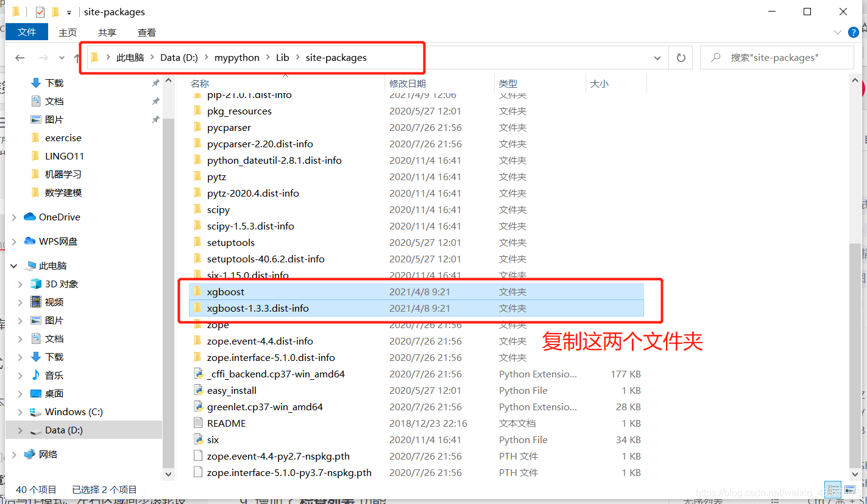This screenshot has width=867, height=504.
Task: Select the scipy folder icon
Action: click(x=197, y=209)
